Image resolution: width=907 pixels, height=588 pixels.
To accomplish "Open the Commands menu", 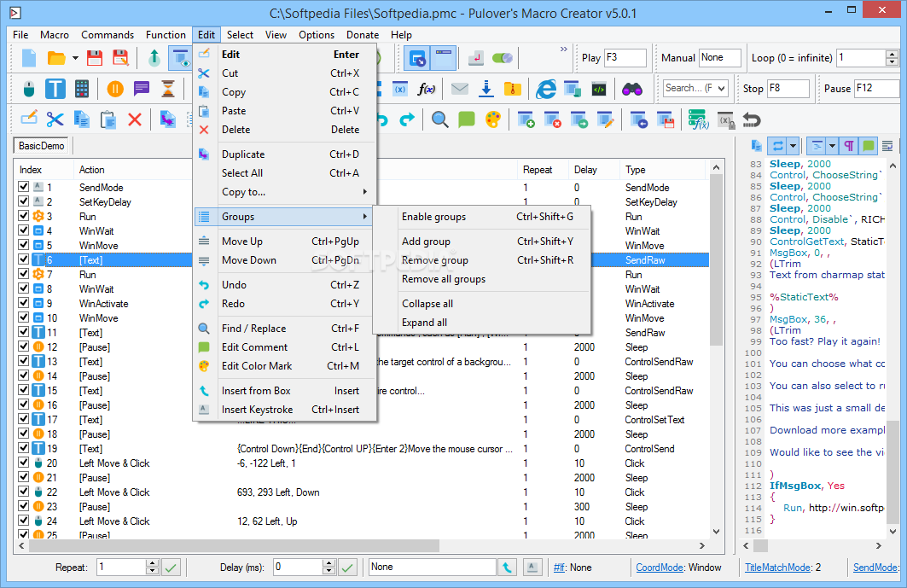I will [107, 35].
